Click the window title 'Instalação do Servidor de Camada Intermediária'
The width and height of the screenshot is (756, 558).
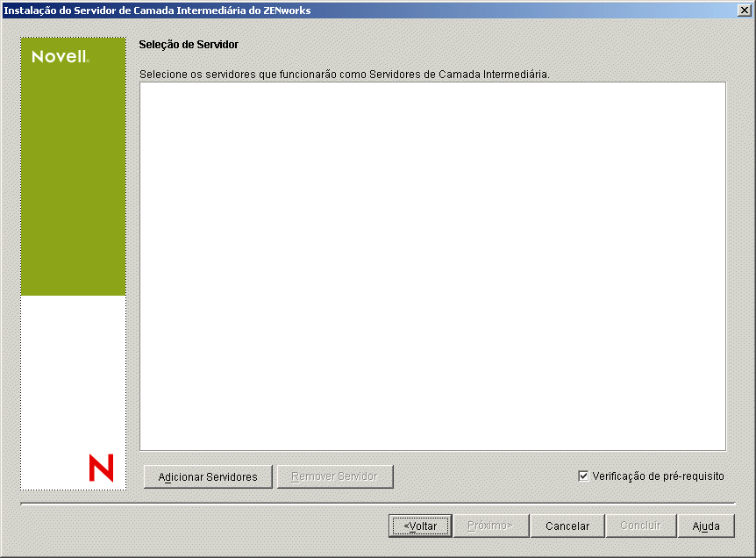coord(125,11)
